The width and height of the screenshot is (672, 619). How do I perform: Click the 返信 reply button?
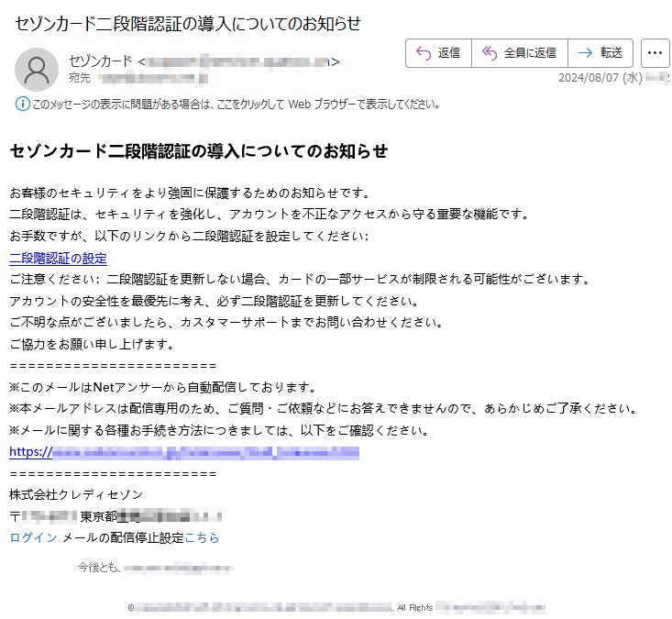[x=438, y=53]
